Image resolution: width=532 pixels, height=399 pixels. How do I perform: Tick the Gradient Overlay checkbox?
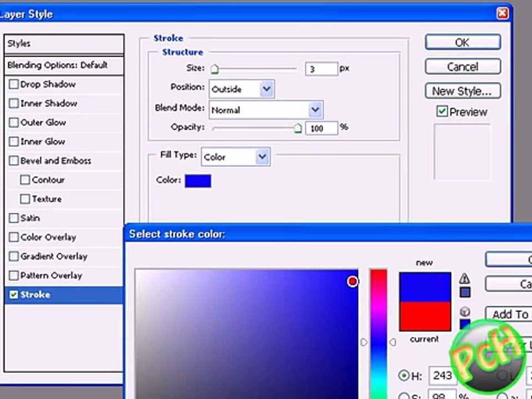click(13, 256)
